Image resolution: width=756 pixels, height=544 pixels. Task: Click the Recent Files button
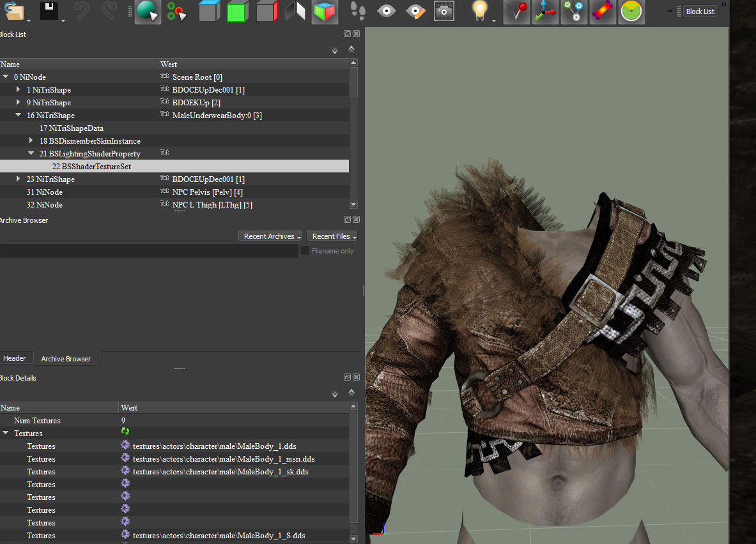332,236
